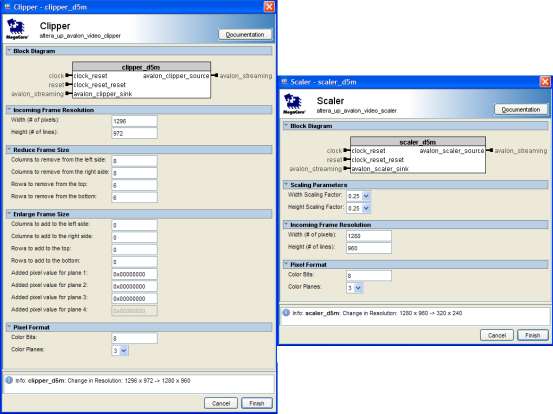Click the Clipper title bar window icon
Image resolution: width=553 pixels, height=414 pixels.
[7, 7]
